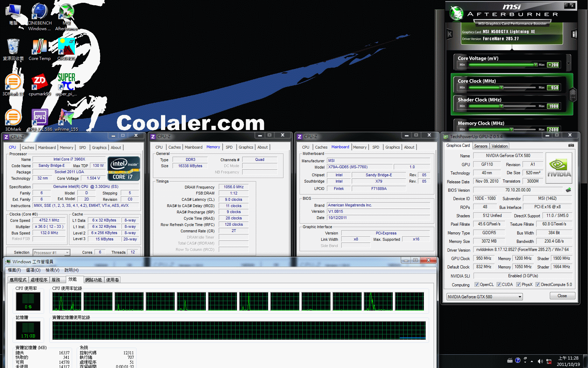
Task: Click the Afterburner Link clocks icon
Action: point(573,95)
